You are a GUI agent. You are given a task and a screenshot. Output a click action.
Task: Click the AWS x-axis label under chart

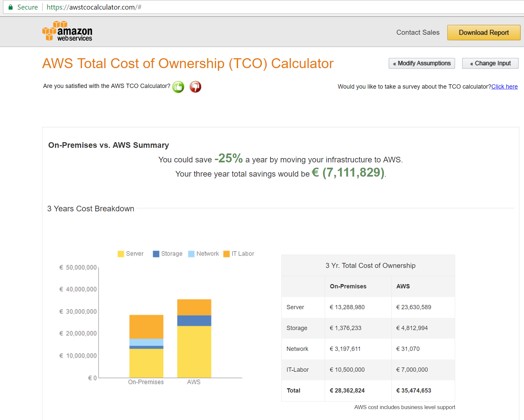point(194,382)
